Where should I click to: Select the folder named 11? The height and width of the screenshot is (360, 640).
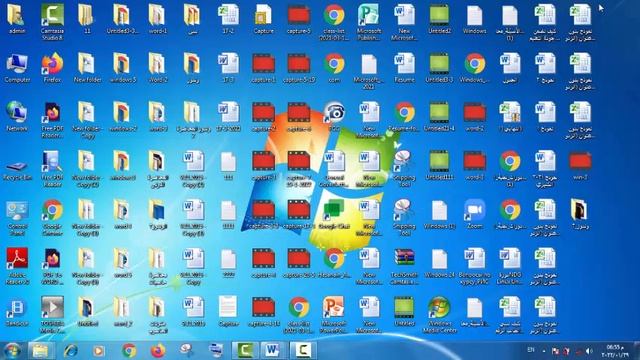pos(87,19)
